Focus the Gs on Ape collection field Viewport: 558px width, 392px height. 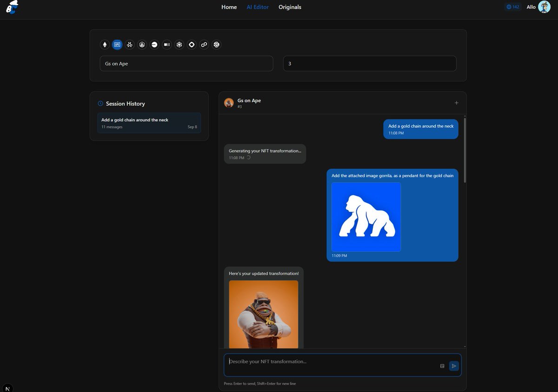[x=186, y=64]
